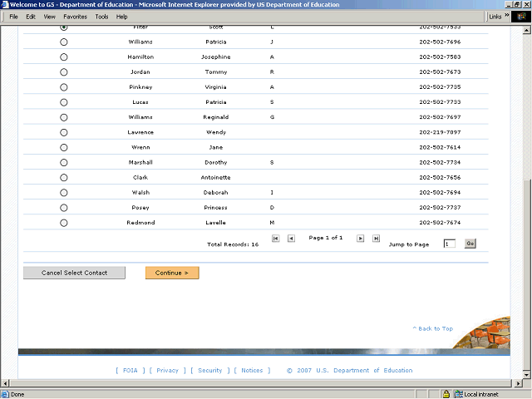Open the Notices footer link
Image resolution: width=532 pixels, height=399 pixels.
(x=252, y=370)
